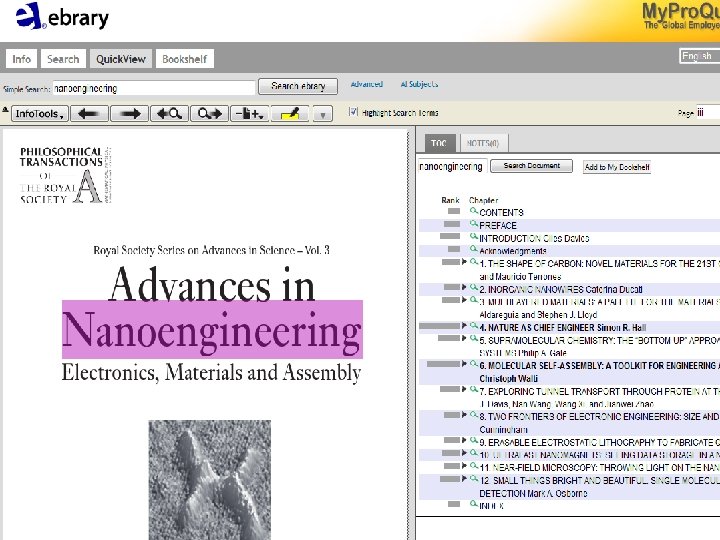The height and width of the screenshot is (540, 720).
Task: Select the TOC tab
Action: [x=439, y=143]
